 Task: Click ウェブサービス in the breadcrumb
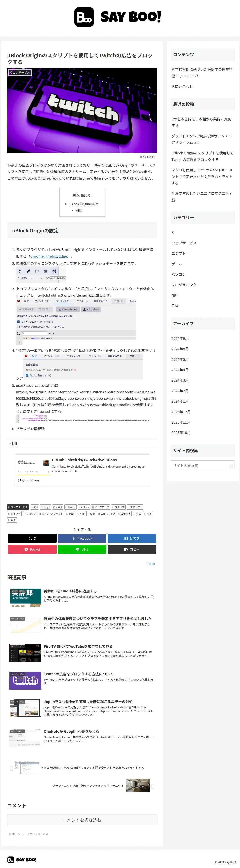(x=39, y=834)
